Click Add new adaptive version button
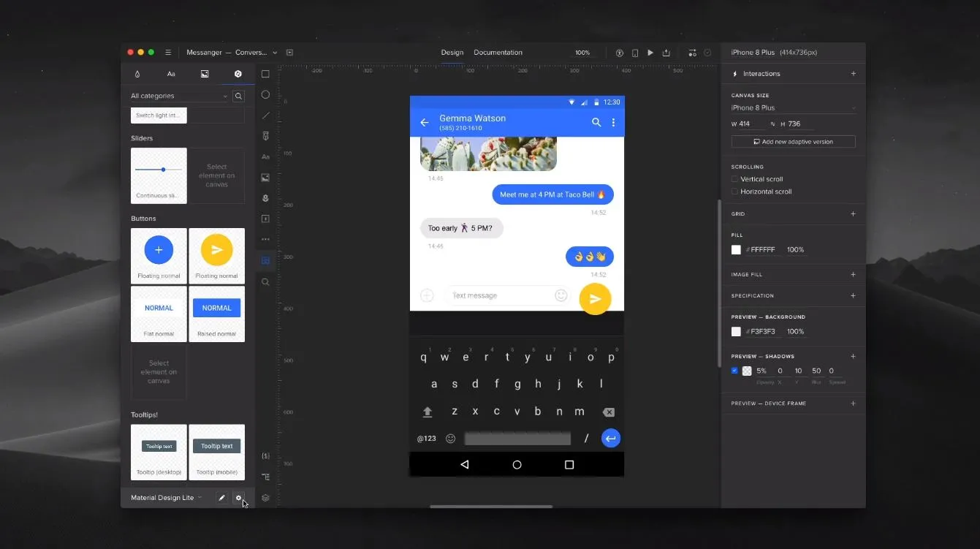The height and width of the screenshot is (549, 980). click(793, 142)
